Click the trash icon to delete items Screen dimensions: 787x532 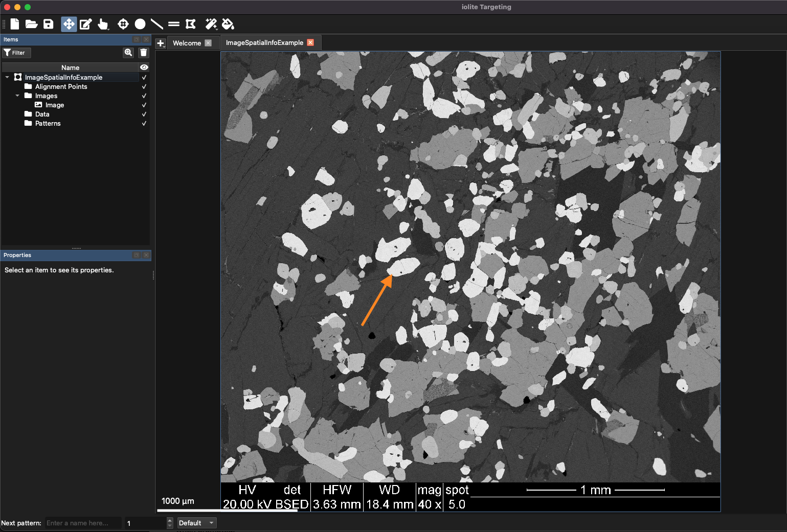(x=143, y=52)
